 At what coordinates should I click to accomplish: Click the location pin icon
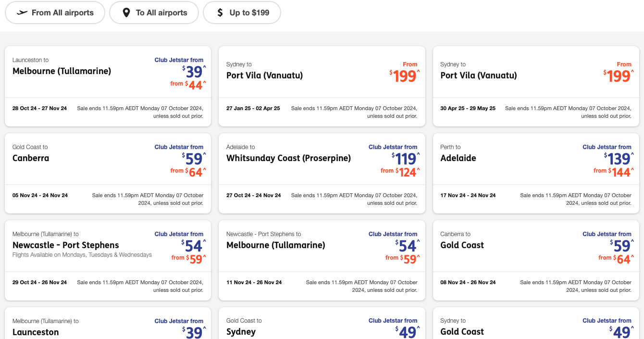[126, 13]
